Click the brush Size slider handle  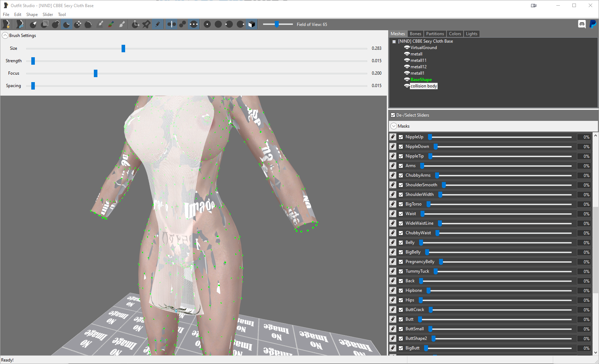point(123,48)
